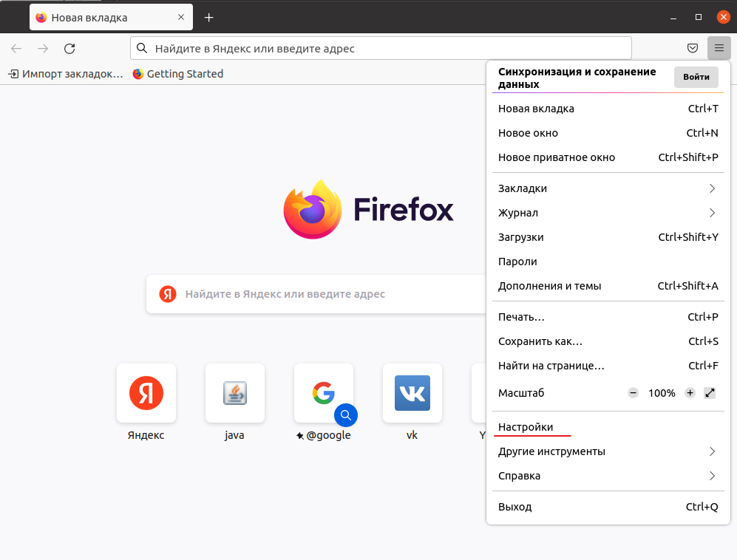
Task: Choose Выход to quit Firefox
Action: (x=608, y=507)
